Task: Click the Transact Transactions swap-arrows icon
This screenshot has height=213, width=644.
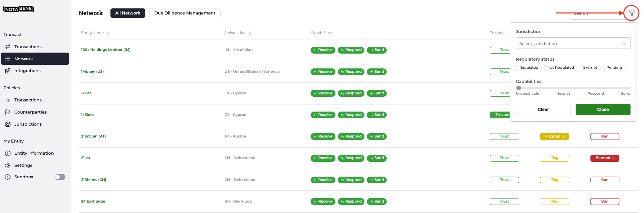Action: click(x=8, y=47)
